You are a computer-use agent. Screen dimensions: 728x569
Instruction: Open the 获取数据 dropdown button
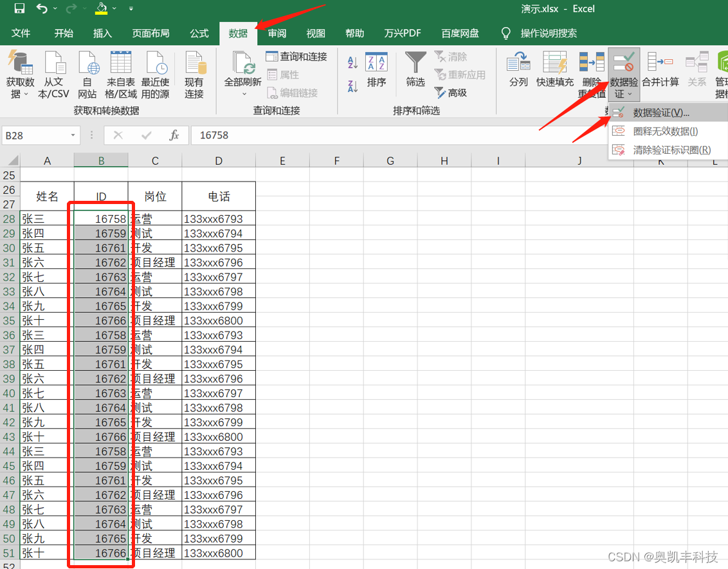(20, 75)
